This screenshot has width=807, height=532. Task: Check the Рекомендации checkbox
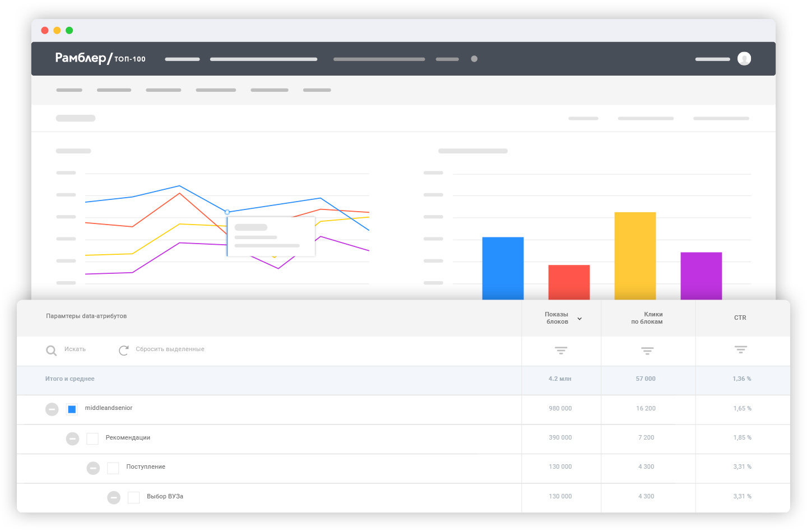click(x=92, y=438)
